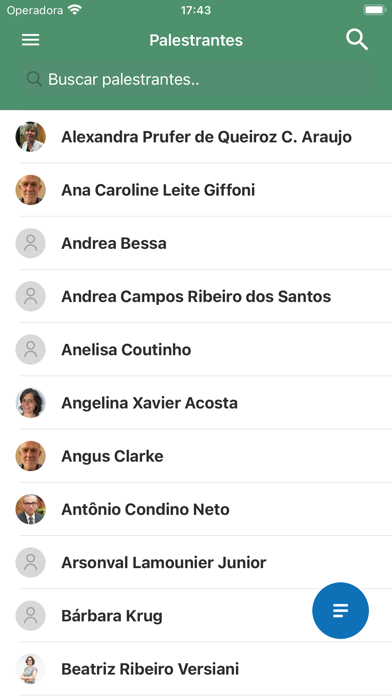The width and height of the screenshot is (392, 696).
Task: Open Beatriz Ribeiro Versiani speaker entry
Action: pyautogui.click(x=196, y=669)
